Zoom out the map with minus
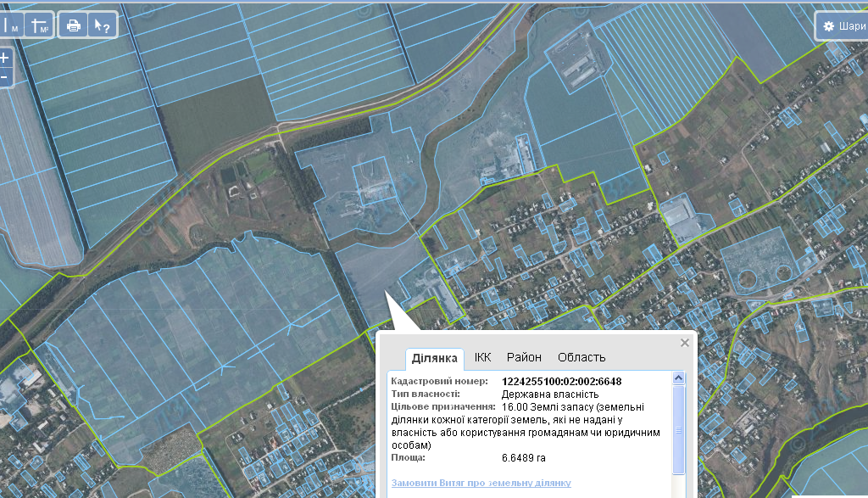The width and height of the screenshot is (868, 498). click(5, 76)
